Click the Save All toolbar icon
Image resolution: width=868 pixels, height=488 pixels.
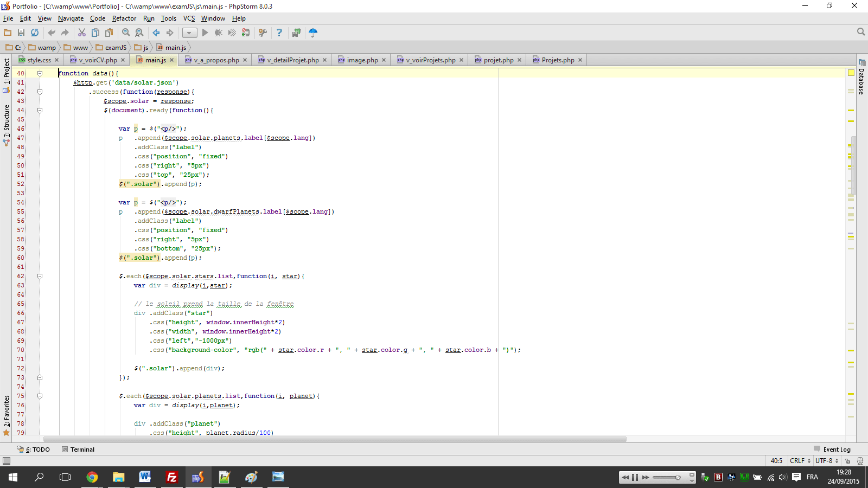point(21,33)
